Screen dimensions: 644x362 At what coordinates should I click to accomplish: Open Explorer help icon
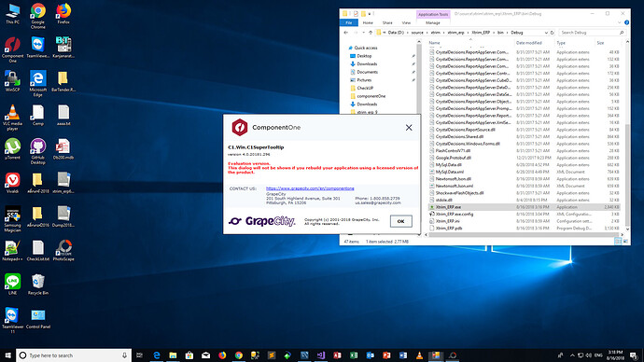pos(627,23)
